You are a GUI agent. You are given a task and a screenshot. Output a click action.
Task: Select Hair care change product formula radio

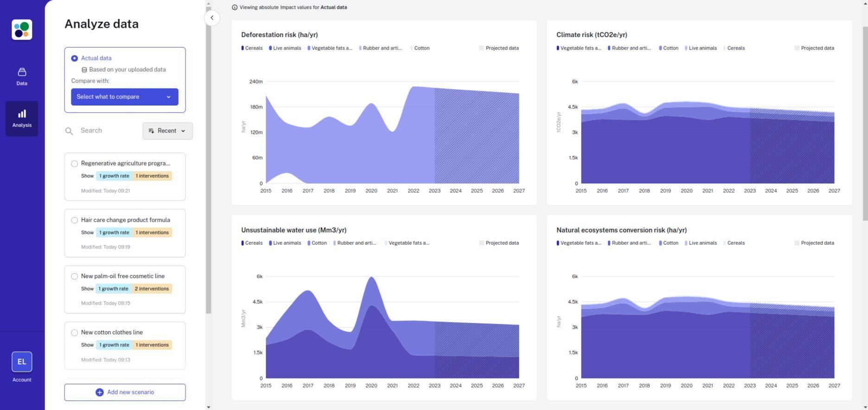(74, 220)
